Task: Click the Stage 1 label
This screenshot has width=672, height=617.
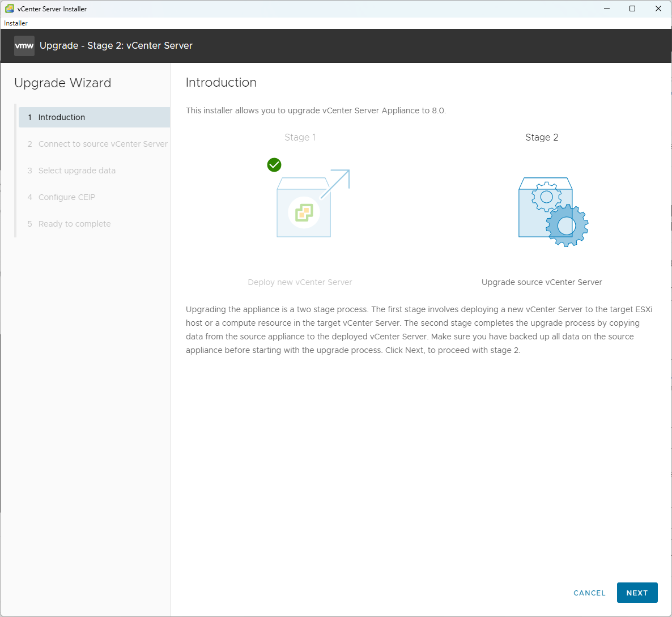Action: coord(300,137)
